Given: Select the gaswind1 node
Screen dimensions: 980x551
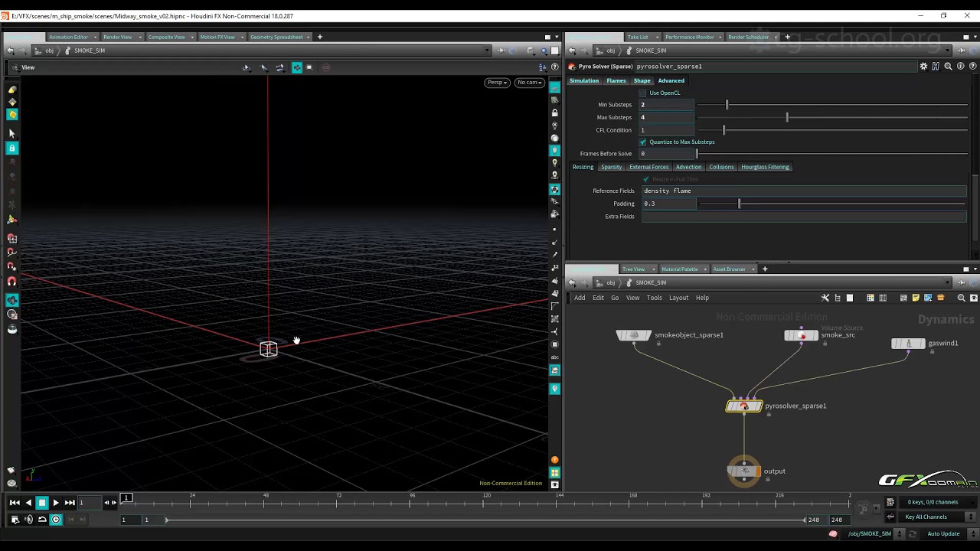Looking at the screenshot, I should click(909, 344).
